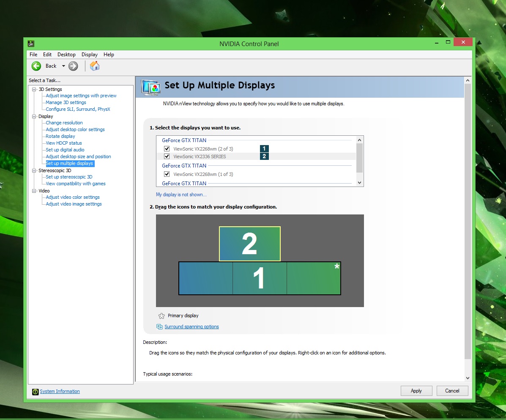The height and width of the screenshot is (420, 506).
Task: Click the NVIDIA Control Panel title bar icon
Action: [x=31, y=44]
